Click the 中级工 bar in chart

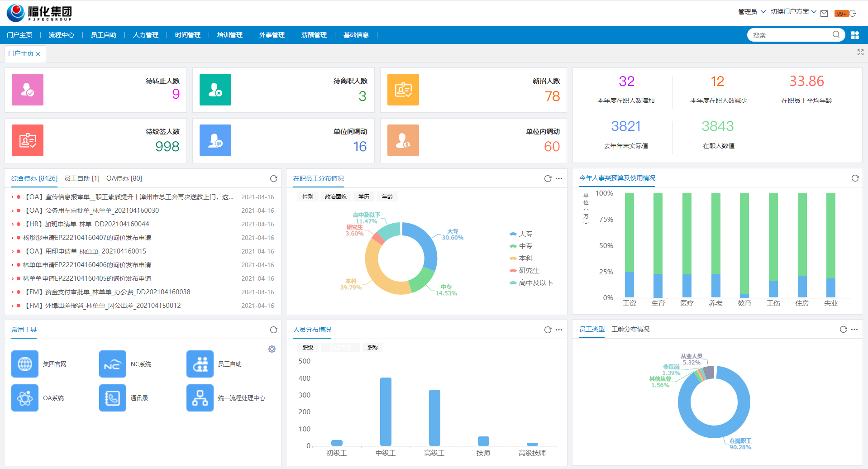386,412
